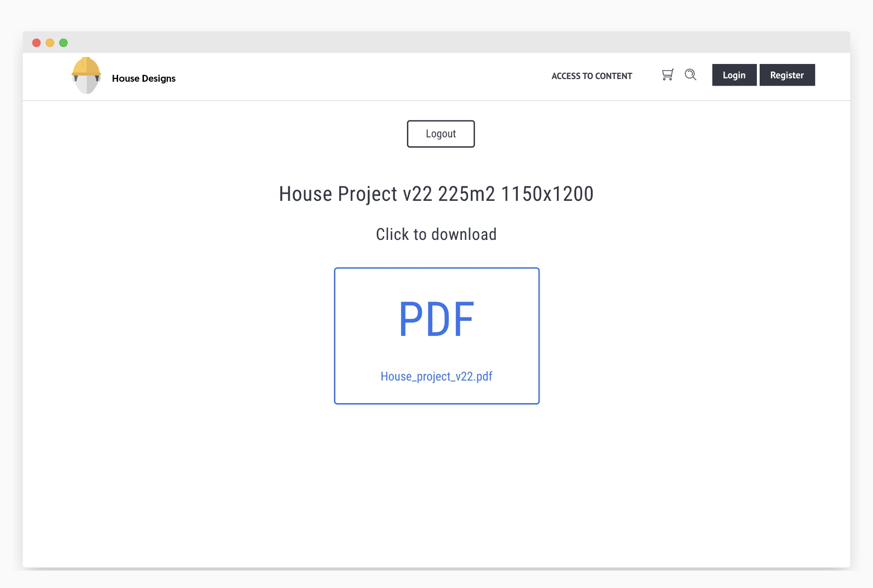Maximize window using green button
Screen dimensions: 873x588
[x=63, y=43]
